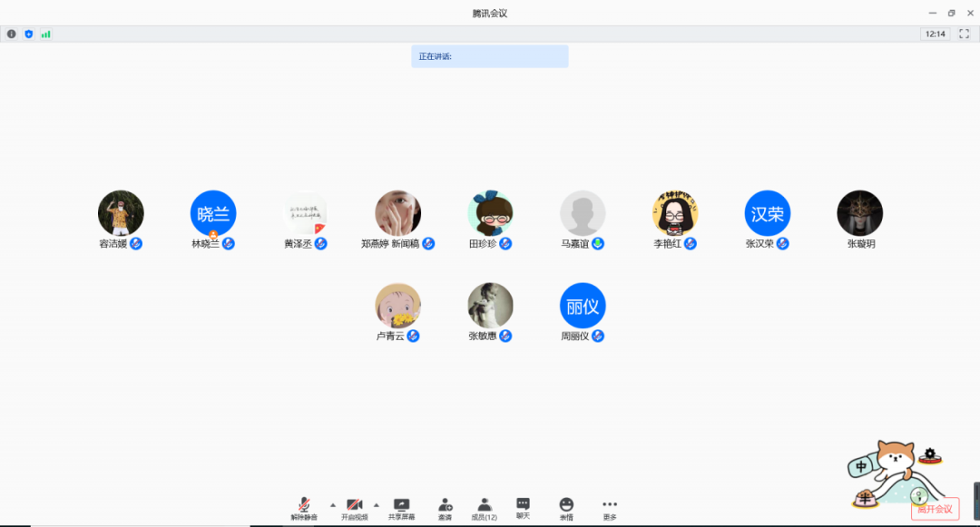Click the blue security shield icon
This screenshot has width=980, height=527.
pos(28,34)
